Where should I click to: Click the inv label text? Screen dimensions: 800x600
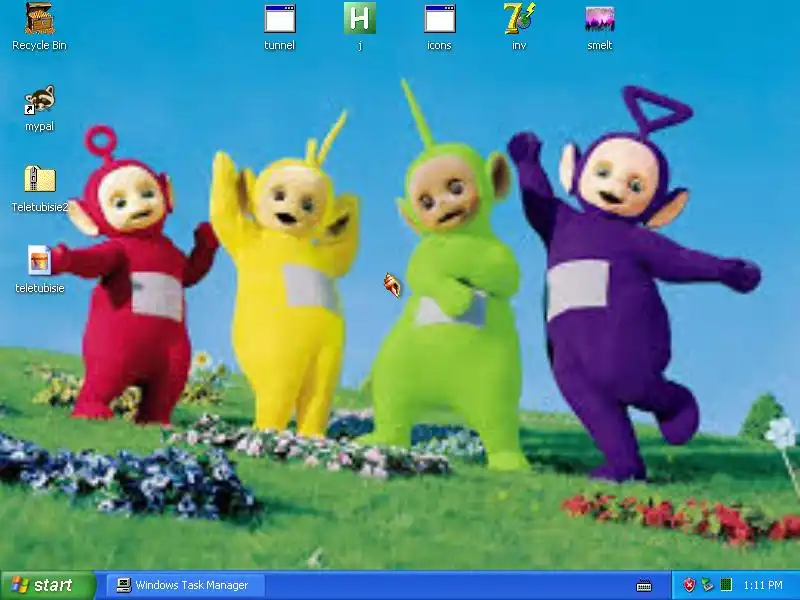pyautogui.click(x=519, y=45)
